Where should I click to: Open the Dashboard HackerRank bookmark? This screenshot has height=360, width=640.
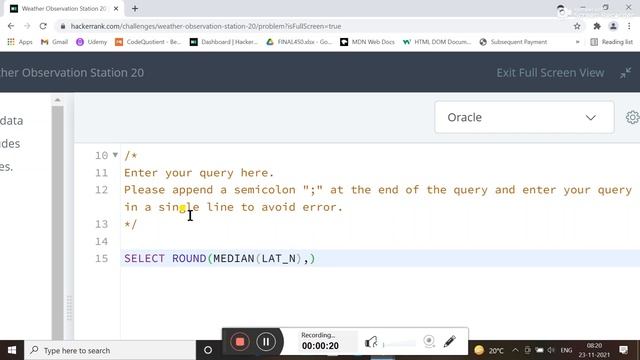[x=224, y=42]
